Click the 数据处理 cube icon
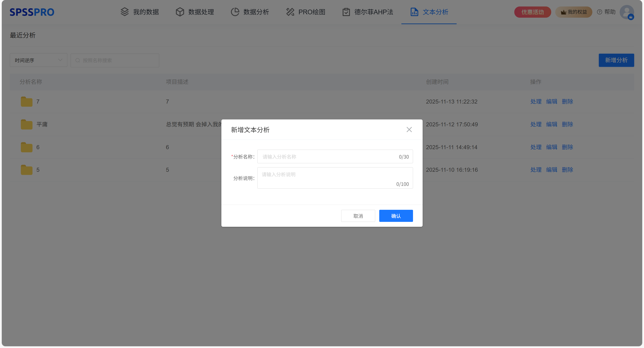 180,12
